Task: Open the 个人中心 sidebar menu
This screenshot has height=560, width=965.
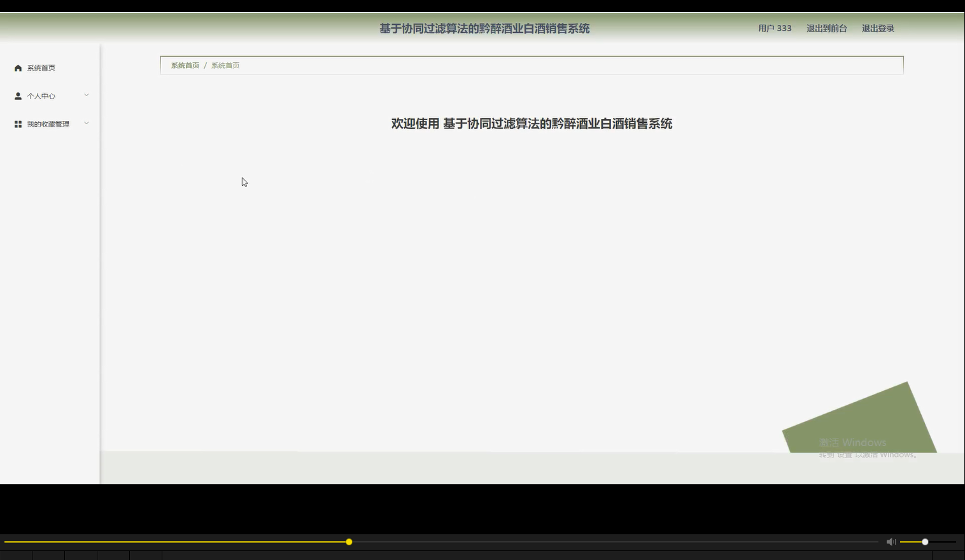Action: point(50,96)
